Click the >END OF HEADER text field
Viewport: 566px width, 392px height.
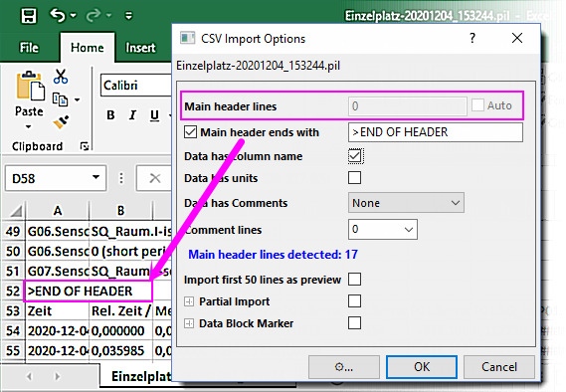click(x=436, y=132)
